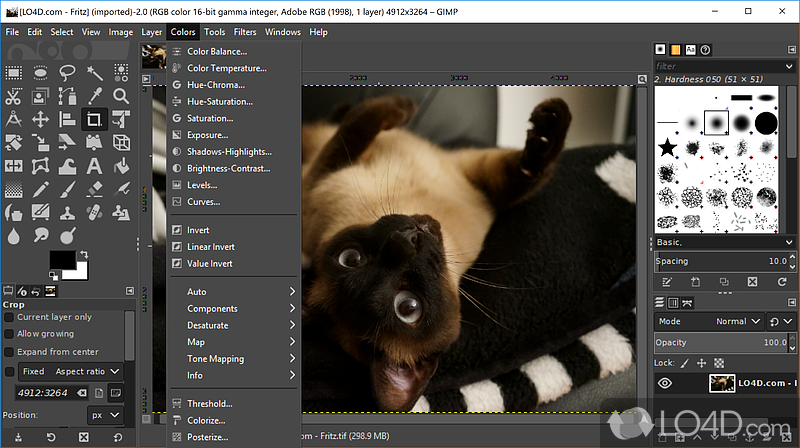Select the Color Picker eyedropper tool
This screenshot has height=448, width=800.
[94, 96]
